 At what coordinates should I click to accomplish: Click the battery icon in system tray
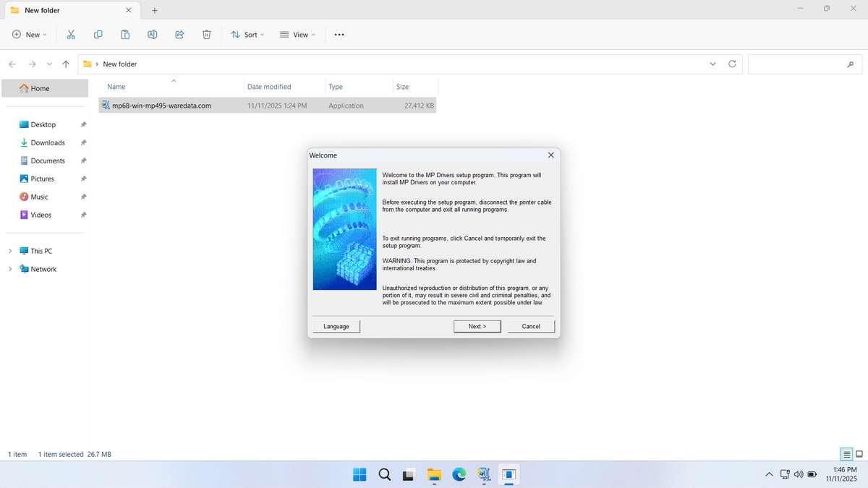pyautogui.click(x=812, y=475)
